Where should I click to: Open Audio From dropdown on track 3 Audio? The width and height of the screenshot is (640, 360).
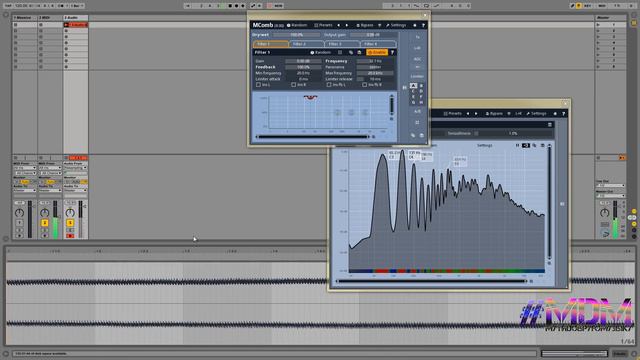coord(76,168)
